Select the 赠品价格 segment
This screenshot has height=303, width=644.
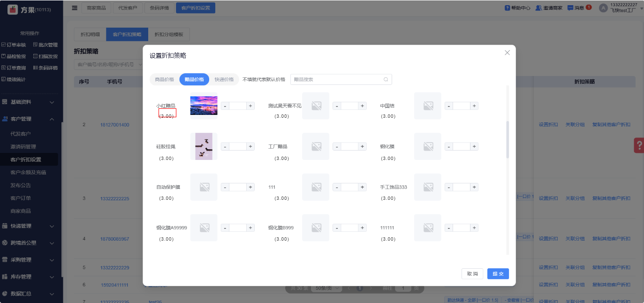[x=194, y=80]
